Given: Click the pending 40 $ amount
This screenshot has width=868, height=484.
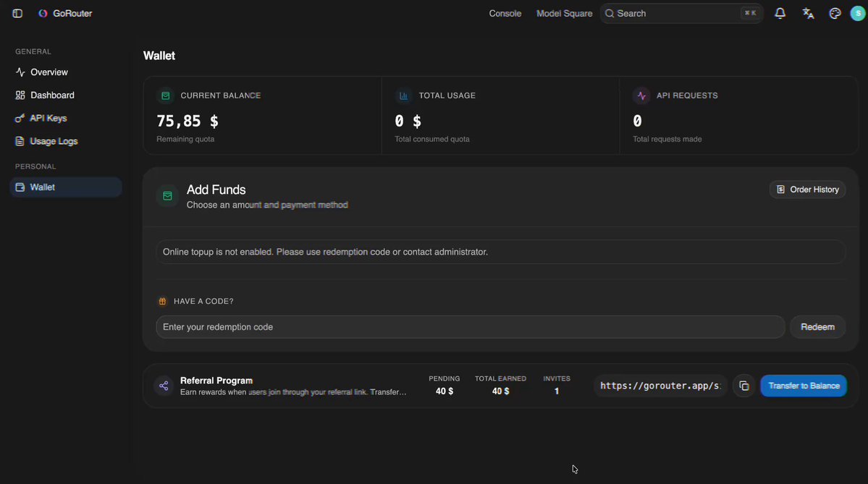Looking at the screenshot, I should 444,391.
